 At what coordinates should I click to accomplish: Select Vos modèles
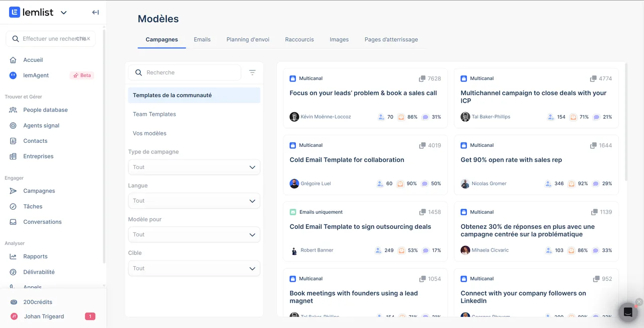[x=194, y=133]
